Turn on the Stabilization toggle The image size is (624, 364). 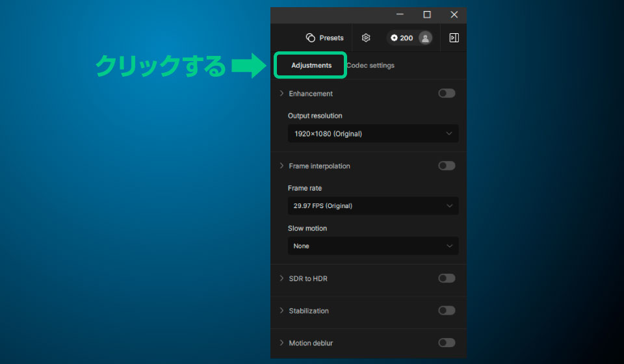[x=447, y=310]
